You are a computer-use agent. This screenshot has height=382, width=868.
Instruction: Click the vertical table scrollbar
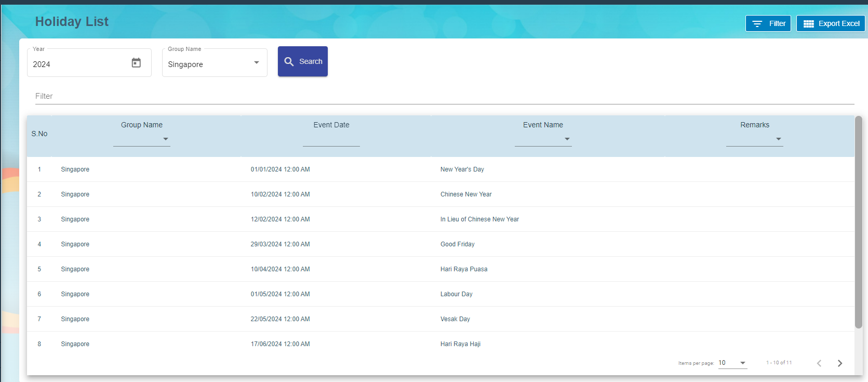click(858, 223)
